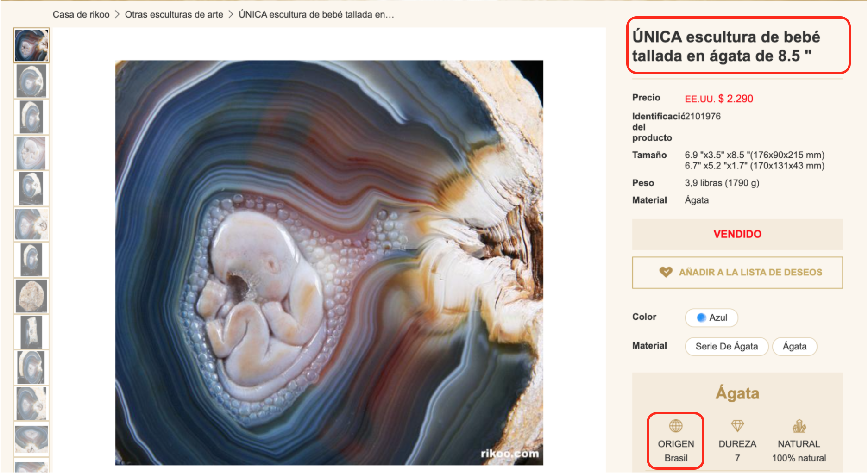
Task: Click the blue dot in Azul tag
Action: (701, 317)
